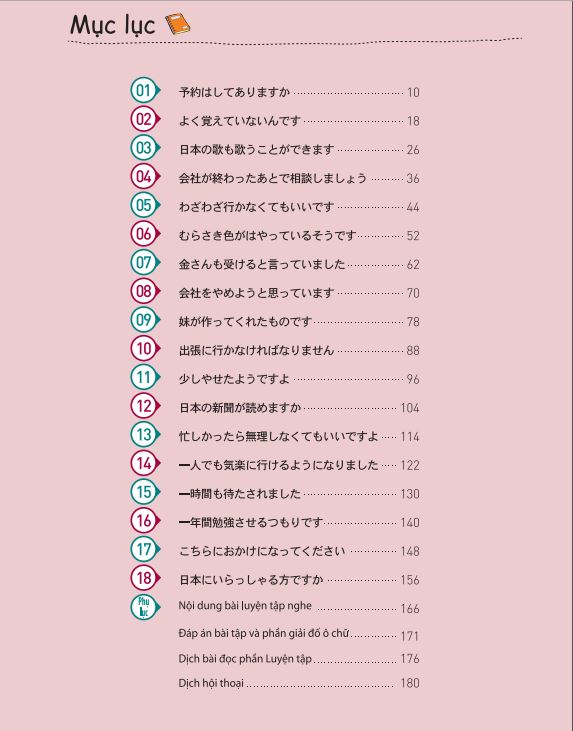The width and height of the screenshot is (573, 731).
Task: Open chapter title 予約はしてありますか
Action: point(235,92)
